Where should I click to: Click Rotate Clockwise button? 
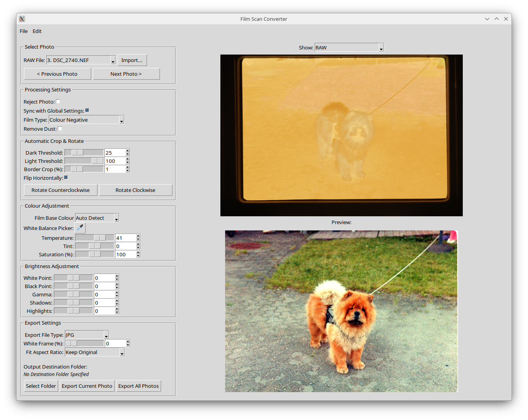[x=136, y=190]
